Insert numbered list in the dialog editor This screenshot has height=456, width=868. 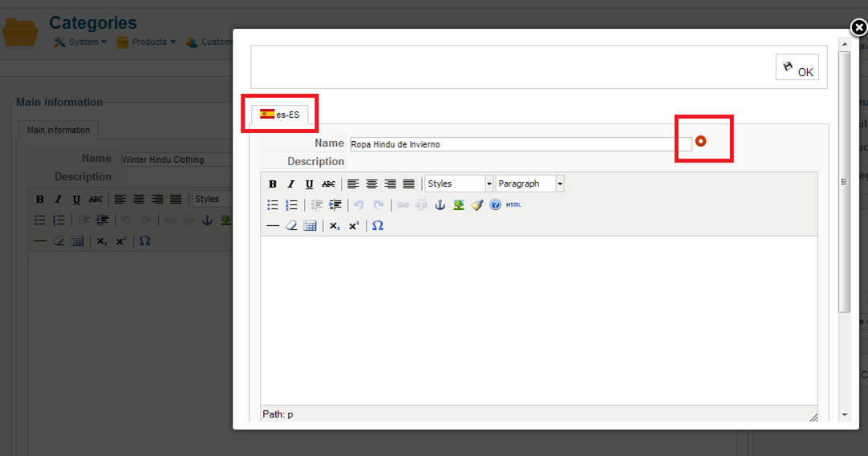point(291,205)
